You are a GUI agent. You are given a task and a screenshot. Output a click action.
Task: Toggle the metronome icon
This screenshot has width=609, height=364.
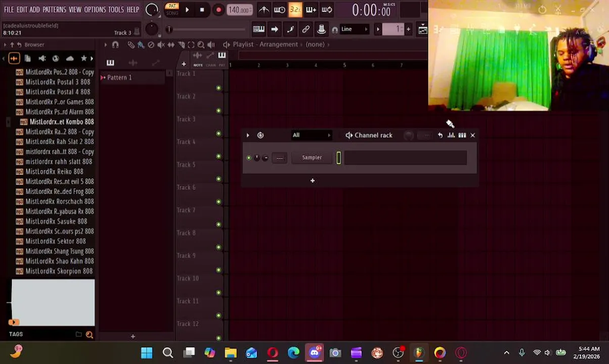coord(264,10)
